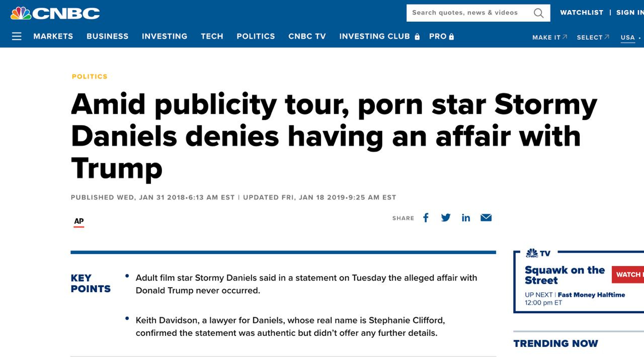This screenshot has height=357, width=644.
Task: Open CNBC TV navigation item
Action: click(x=307, y=36)
